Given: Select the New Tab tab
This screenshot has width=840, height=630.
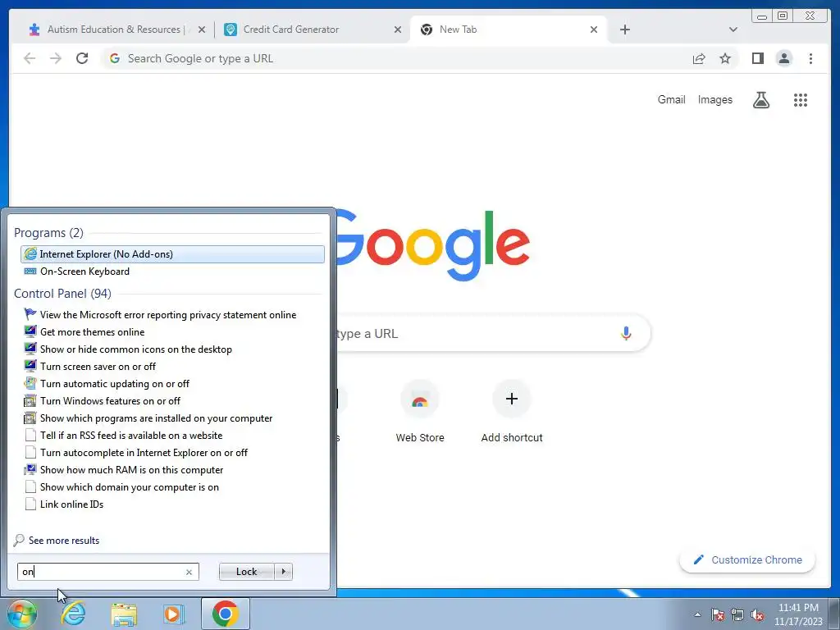Looking at the screenshot, I should click(509, 30).
